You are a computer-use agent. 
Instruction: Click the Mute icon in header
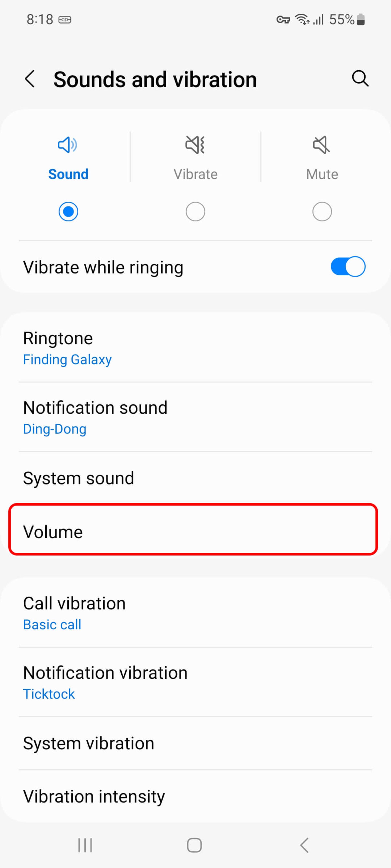click(321, 145)
